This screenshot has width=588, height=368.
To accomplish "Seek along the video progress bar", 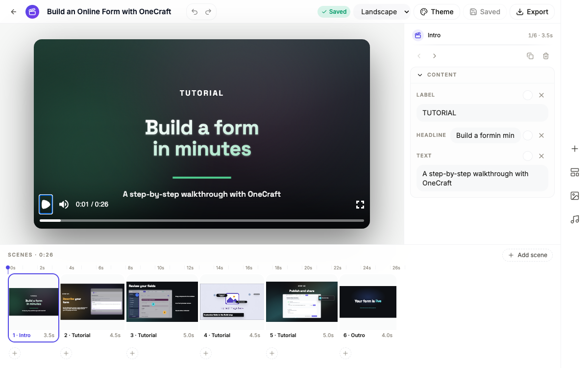I will [x=202, y=221].
